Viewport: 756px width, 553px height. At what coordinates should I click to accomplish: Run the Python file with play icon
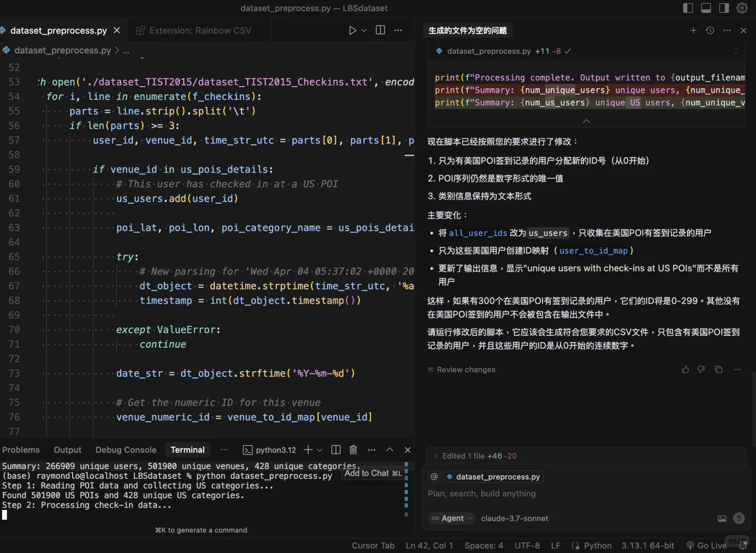(x=353, y=31)
